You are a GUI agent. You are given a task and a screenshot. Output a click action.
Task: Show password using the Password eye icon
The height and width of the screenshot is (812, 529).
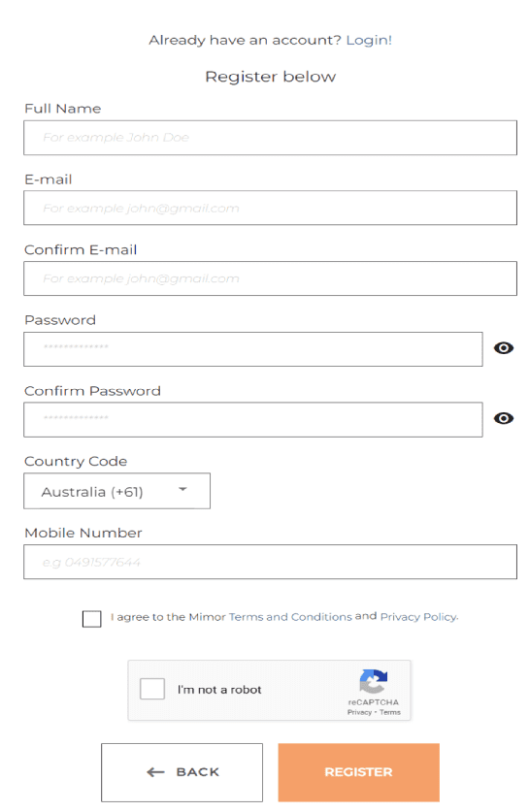(x=503, y=348)
